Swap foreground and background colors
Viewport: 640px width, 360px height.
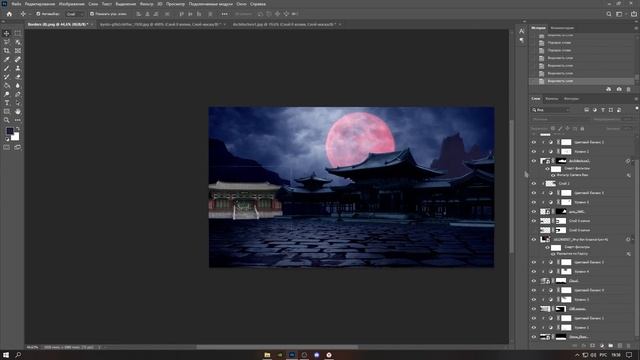[18, 129]
